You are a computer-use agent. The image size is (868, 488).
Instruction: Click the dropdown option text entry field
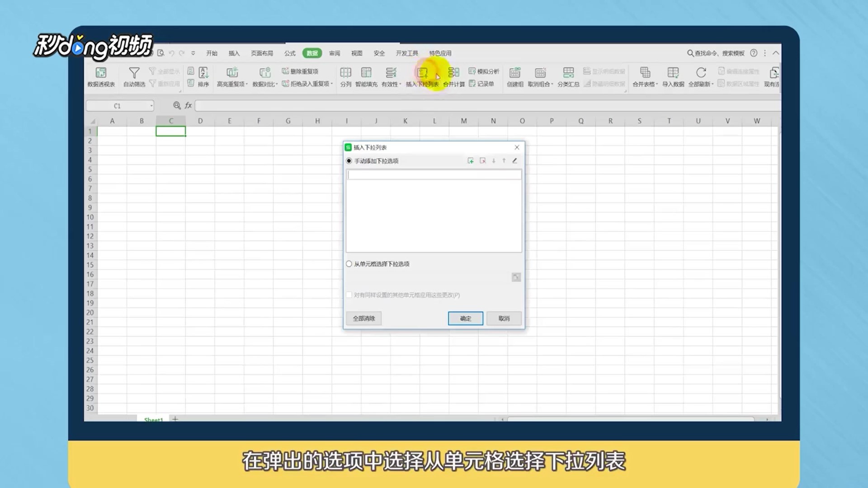(x=434, y=175)
